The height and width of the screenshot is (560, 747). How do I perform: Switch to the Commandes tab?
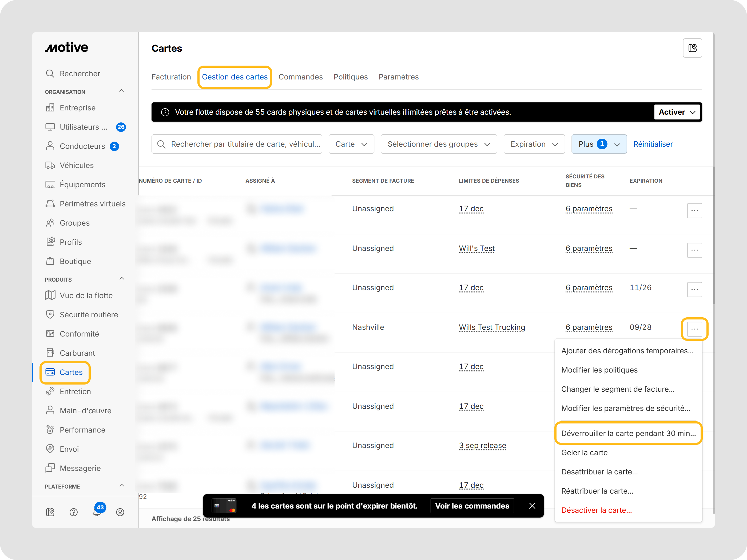pyautogui.click(x=301, y=77)
